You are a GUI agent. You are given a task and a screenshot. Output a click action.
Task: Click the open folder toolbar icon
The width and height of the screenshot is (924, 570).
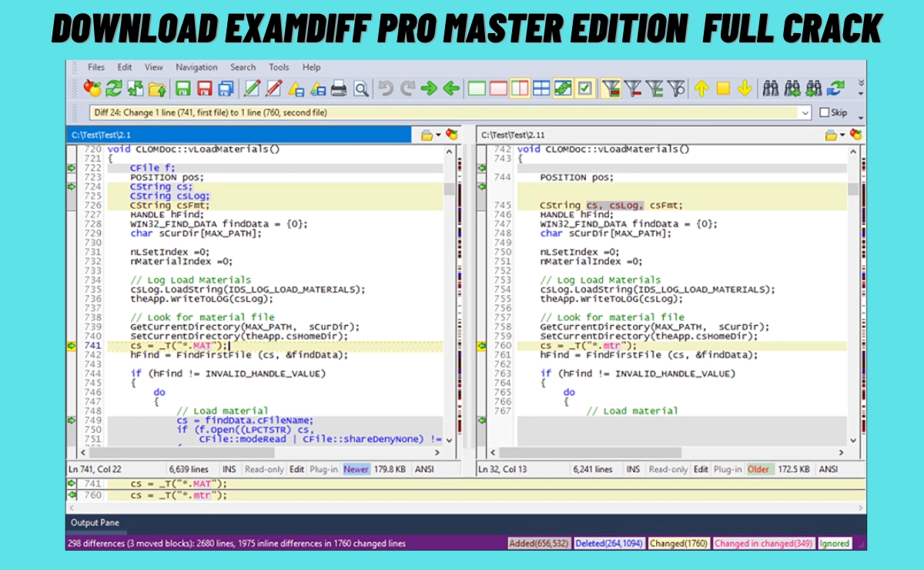157,89
